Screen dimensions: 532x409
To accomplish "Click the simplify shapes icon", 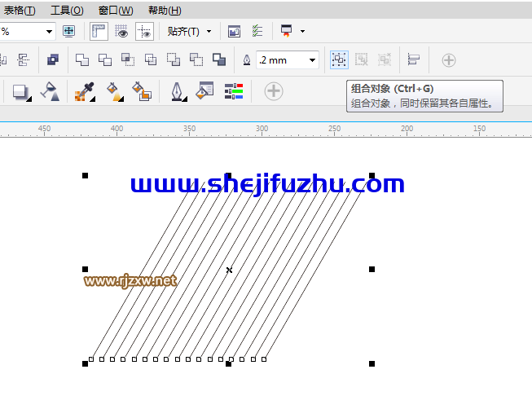I will [151, 60].
